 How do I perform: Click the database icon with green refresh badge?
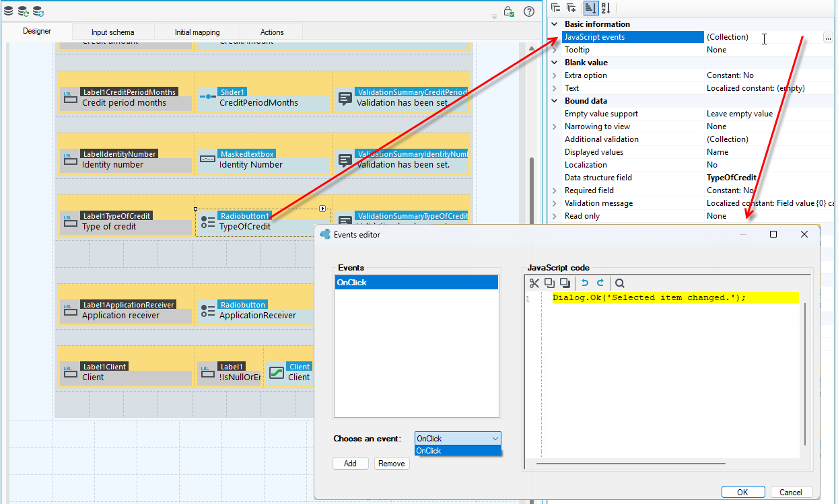coord(24,11)
